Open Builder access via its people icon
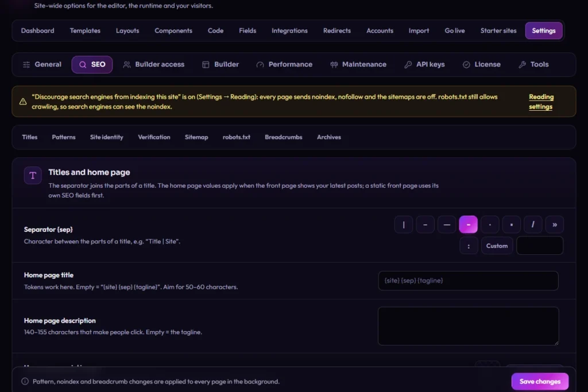This screenshot has height=392, width=588. pyautogui.click(x=127, y=64)
